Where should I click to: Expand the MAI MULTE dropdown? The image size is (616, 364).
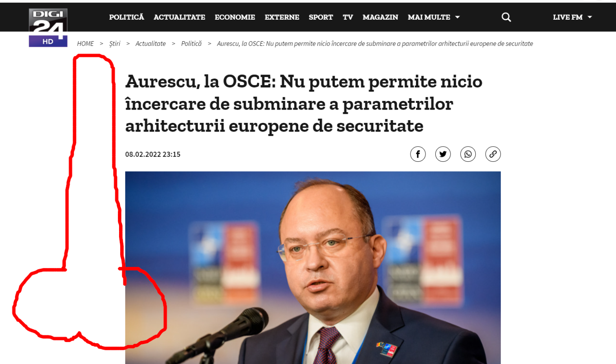pos(434,17)
